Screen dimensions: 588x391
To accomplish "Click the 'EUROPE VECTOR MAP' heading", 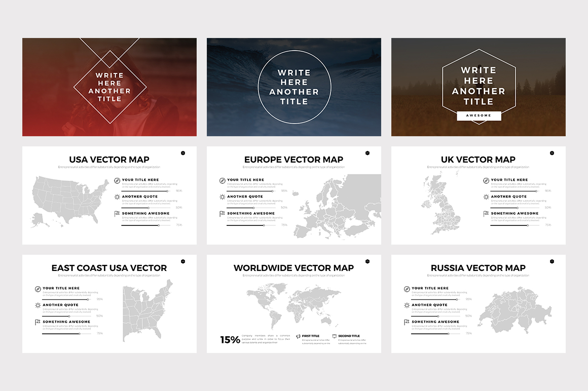I will coord(293,160).
